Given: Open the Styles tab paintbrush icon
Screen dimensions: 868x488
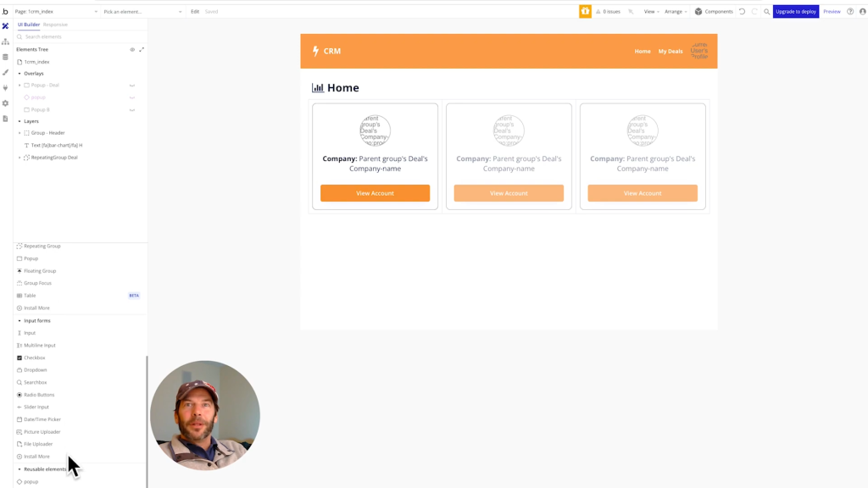Looking at the screenshot, I should pos(6,73).
